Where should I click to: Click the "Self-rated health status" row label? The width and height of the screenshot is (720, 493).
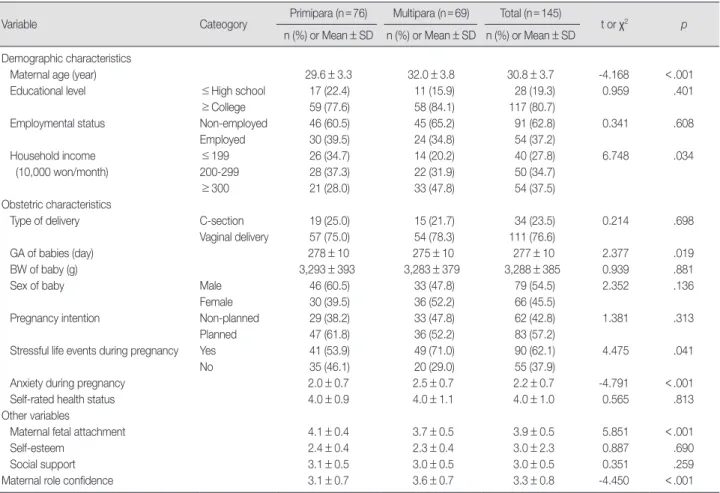[x=62, y=399]
